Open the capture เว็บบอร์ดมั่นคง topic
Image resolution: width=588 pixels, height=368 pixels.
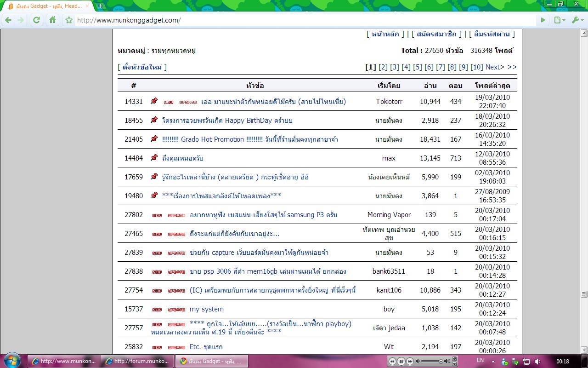[259, 253]
